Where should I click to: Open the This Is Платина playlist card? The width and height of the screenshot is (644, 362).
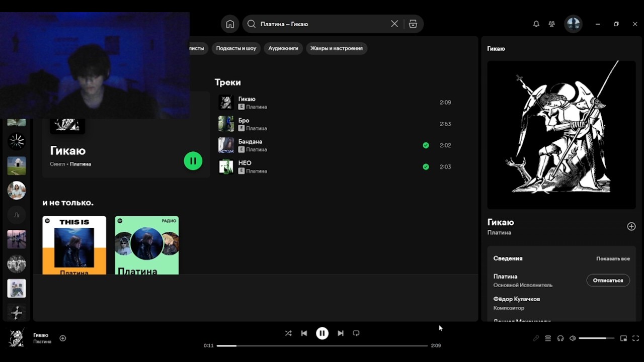[74, 245]
